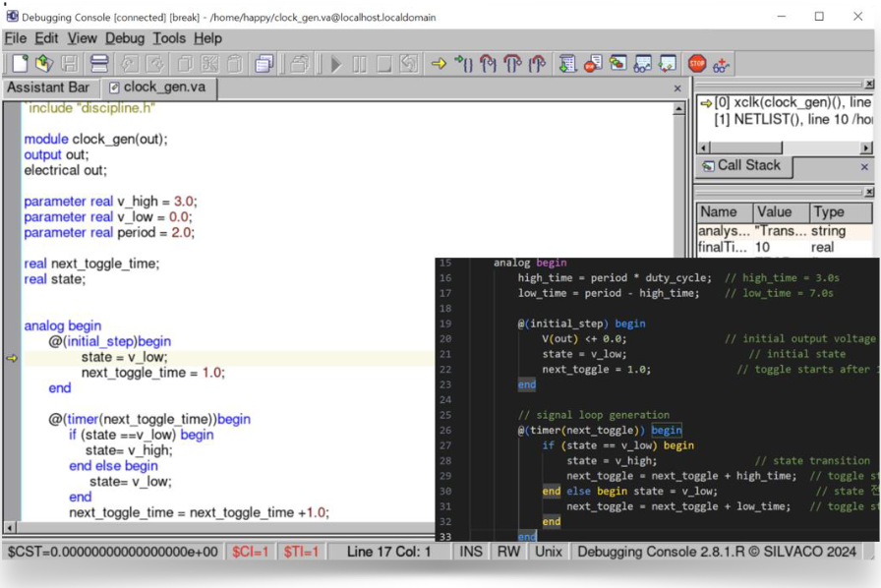
Task: Click the call stack horizontal scrollbar thumb
Action: click(745, 147)
